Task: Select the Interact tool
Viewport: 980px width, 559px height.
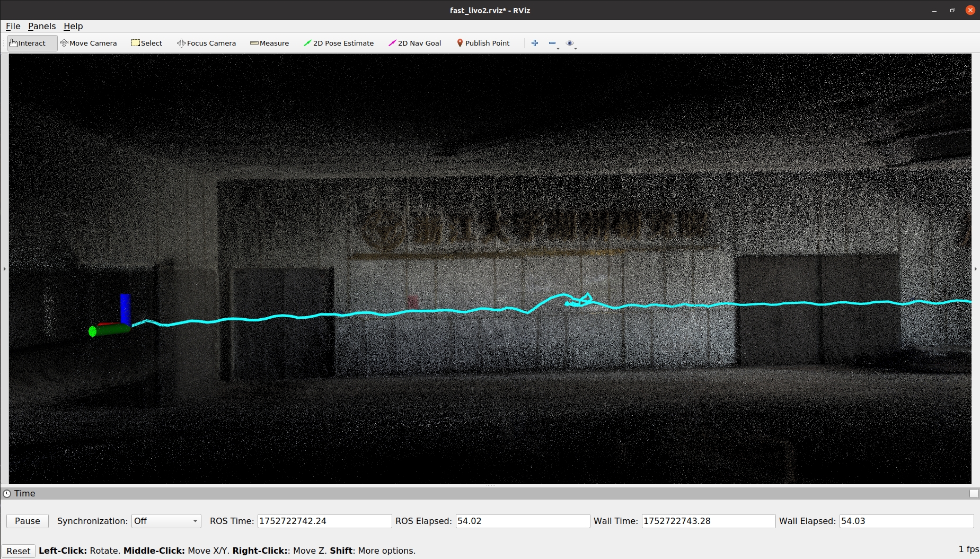Action: (28, 43)
